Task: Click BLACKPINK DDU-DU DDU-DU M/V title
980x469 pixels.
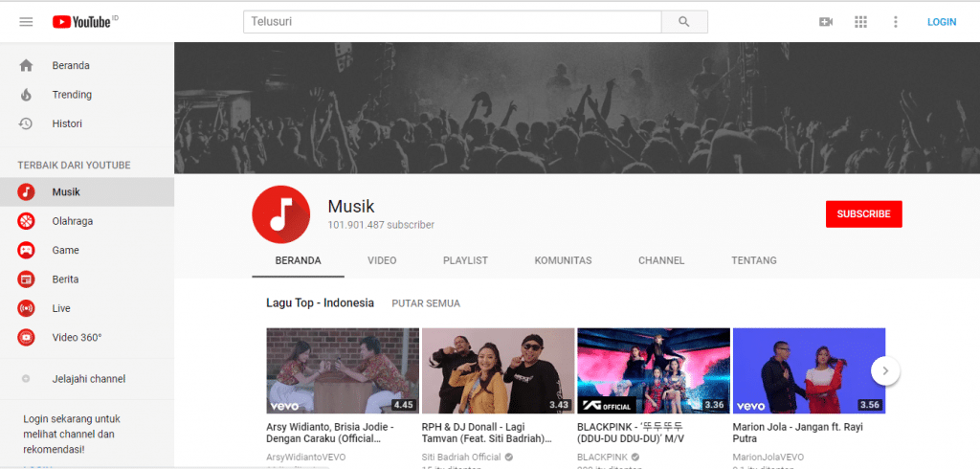Action: pyautogui.click(x=632, y=433)
